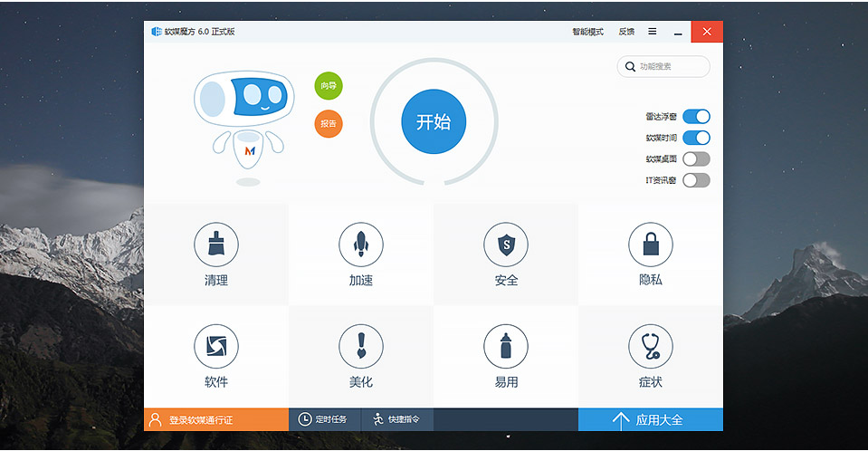Click the 软件 label text

(x=216, y=382)
